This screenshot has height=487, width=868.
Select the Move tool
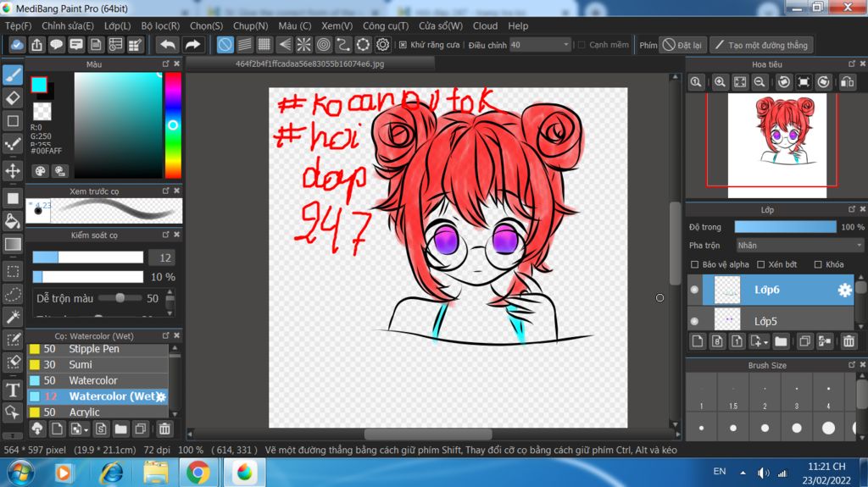(x=13, y=170)
